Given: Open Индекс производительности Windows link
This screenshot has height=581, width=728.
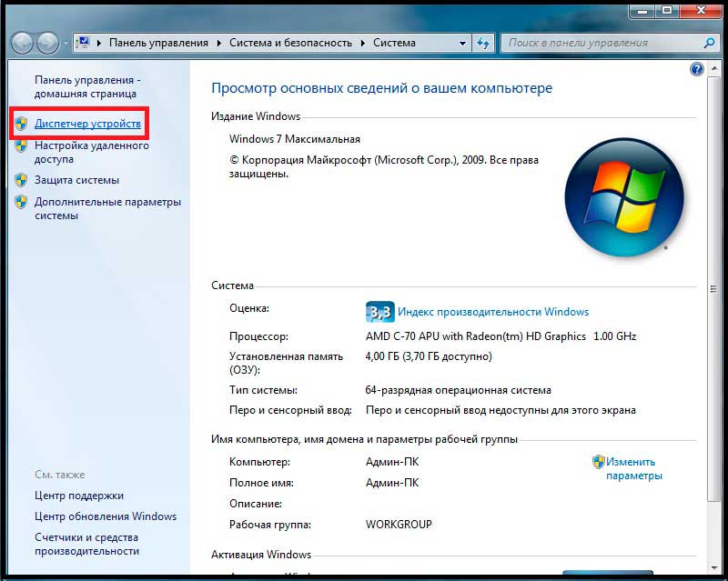Looking at the screenshot, I should [x=492, y=312].
